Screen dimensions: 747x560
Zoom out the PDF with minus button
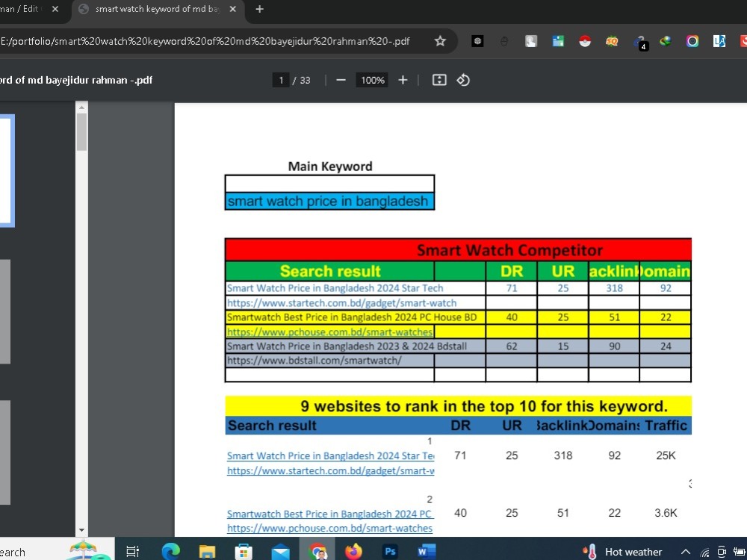341,80
